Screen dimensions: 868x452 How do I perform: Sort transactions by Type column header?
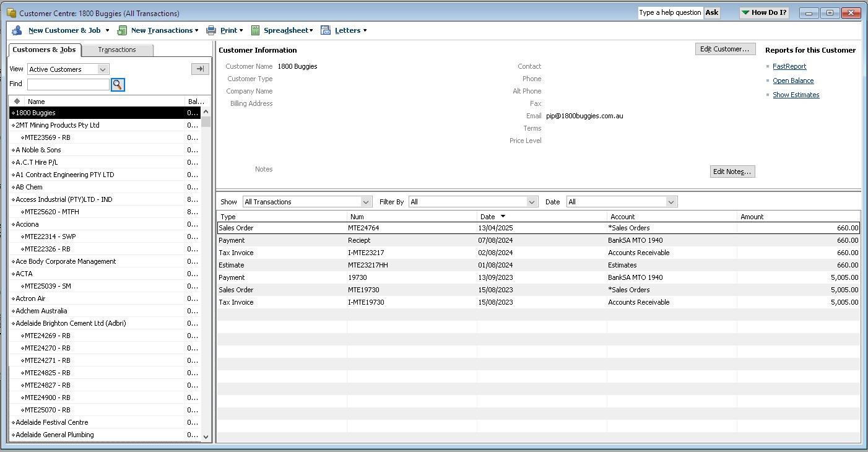pyautogui.click(x=282, y=217)
